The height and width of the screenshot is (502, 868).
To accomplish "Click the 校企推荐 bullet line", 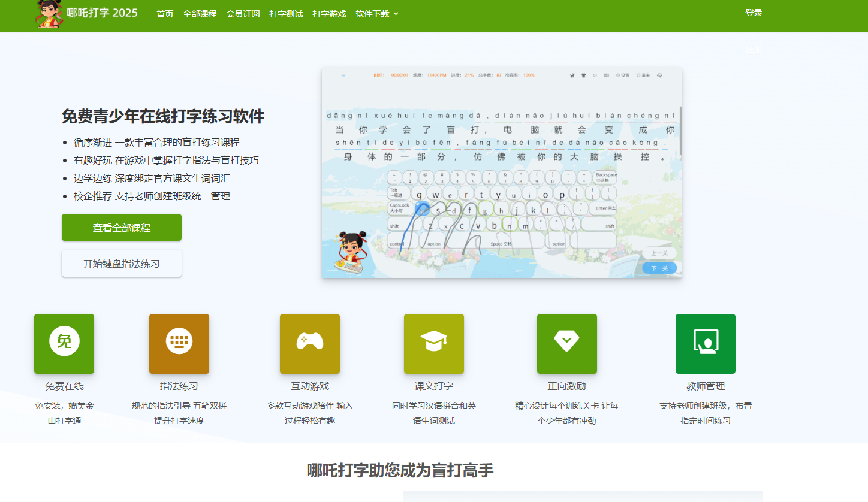I will [152, 196].
